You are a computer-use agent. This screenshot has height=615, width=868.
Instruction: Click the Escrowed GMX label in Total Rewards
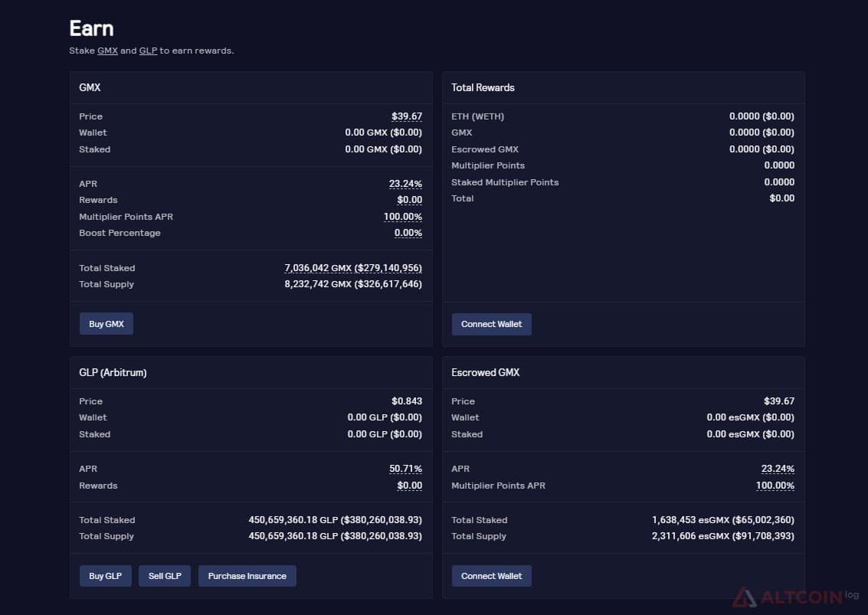click(485, 149)
